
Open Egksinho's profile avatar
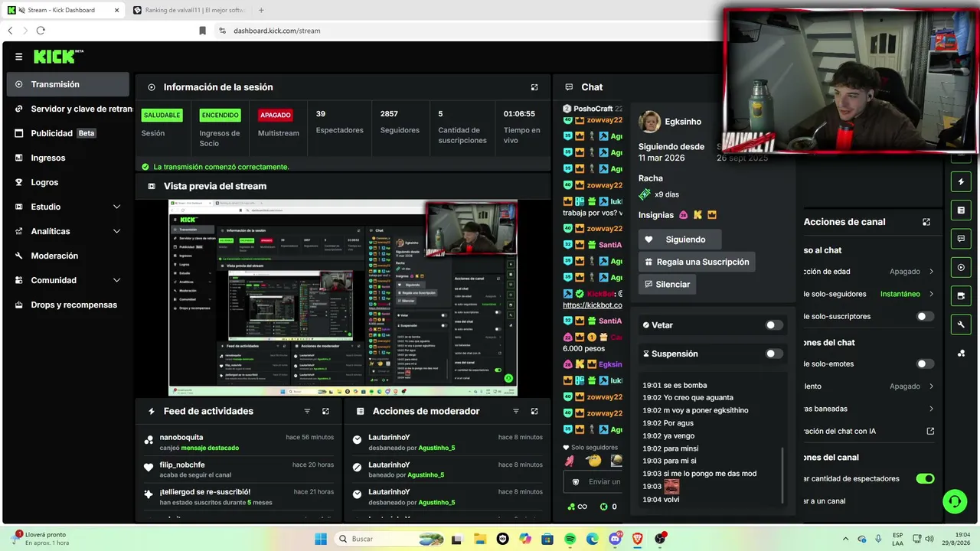click(649, 122)
